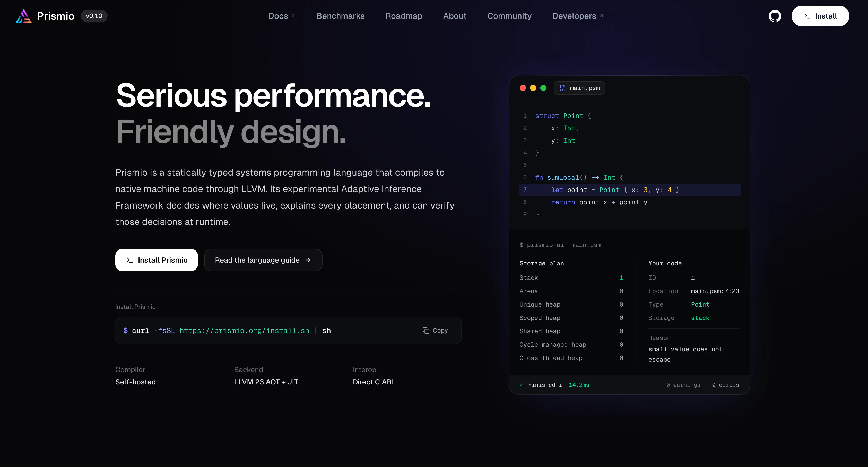Select highlighted code line 7 with let point
The height and width of the screenshot is (467, 868).
(630, 190)
